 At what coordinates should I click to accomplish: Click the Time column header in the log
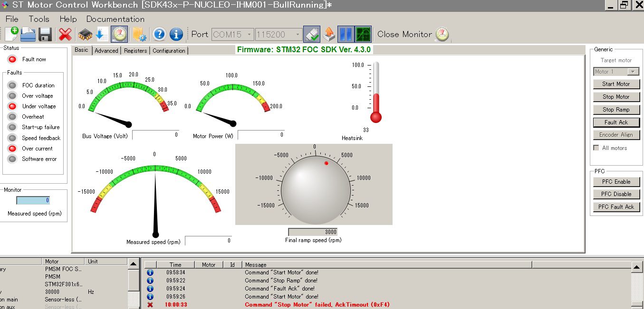click(x=175, y=265)
